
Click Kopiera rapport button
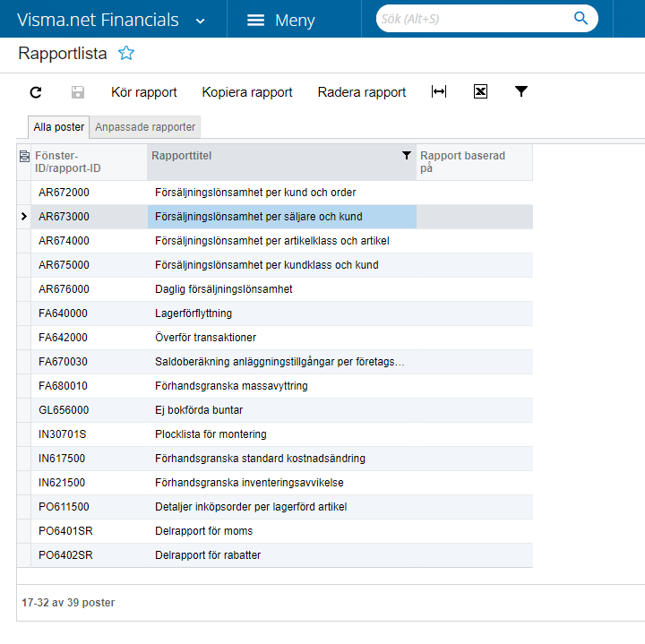pyautogui.click(x=247, y=92)
